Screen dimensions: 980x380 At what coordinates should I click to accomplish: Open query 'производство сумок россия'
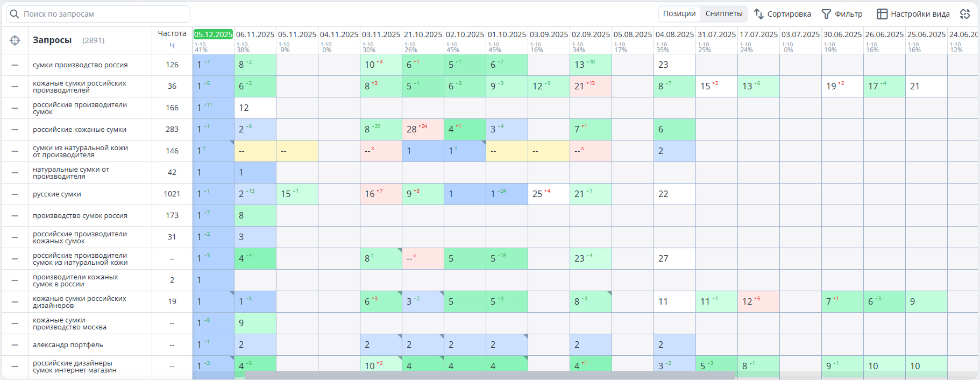[80, 216]
